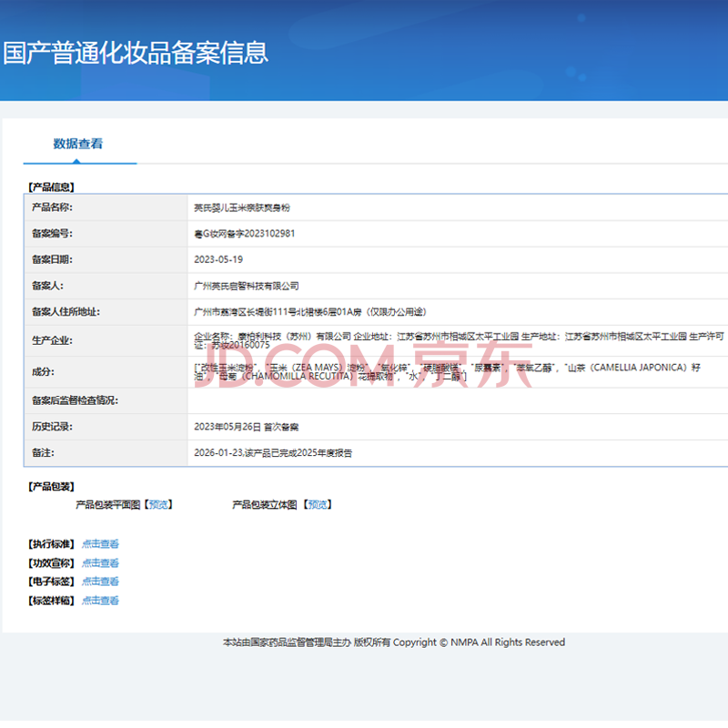Click the 国产普通化妆品备案信息 page title
This screenshot has height=728, width=728.
click(136, 53)
